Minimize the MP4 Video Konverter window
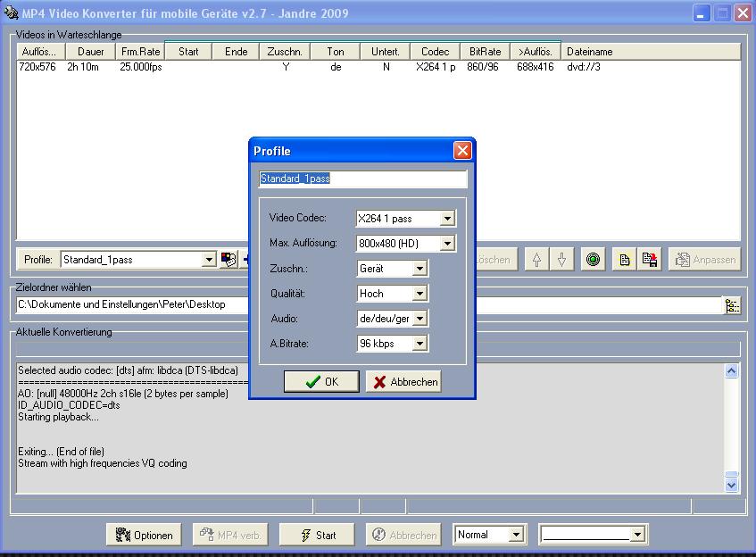This screenshot has height=557, width=756. coord(701,13)
